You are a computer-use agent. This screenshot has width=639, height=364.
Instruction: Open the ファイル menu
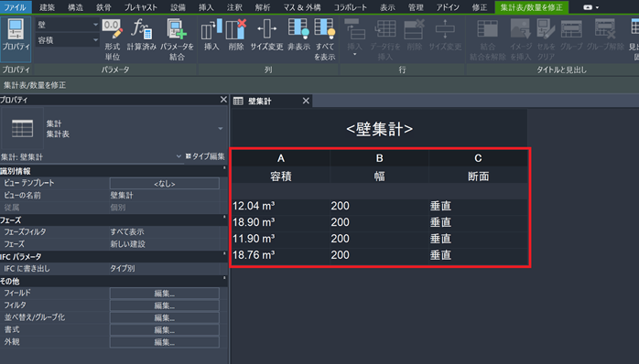(15, 7)
